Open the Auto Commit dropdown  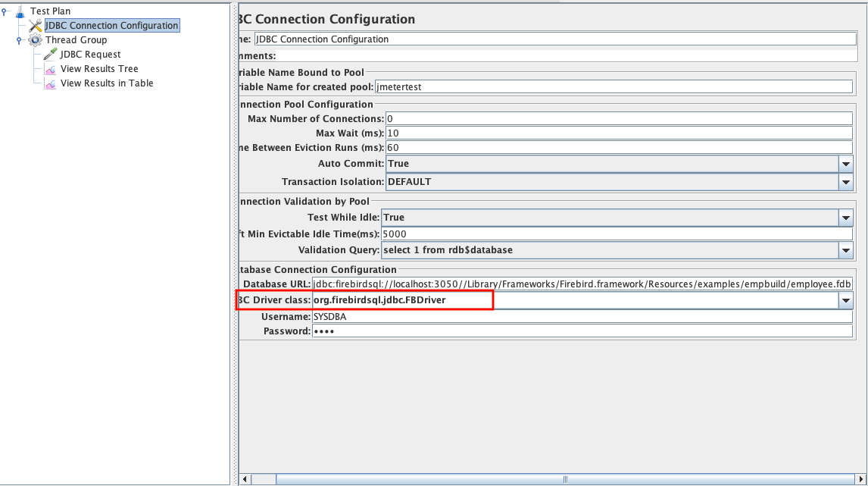[846, 163]
